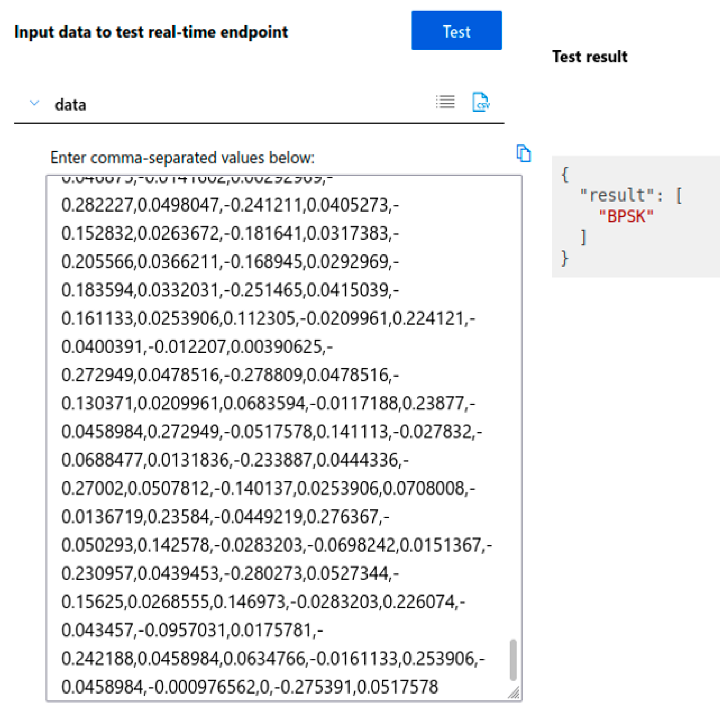The width and height of the screenshot is (728, 710).
Task: Click the blue Test button
Action: [x=456, y=30]
